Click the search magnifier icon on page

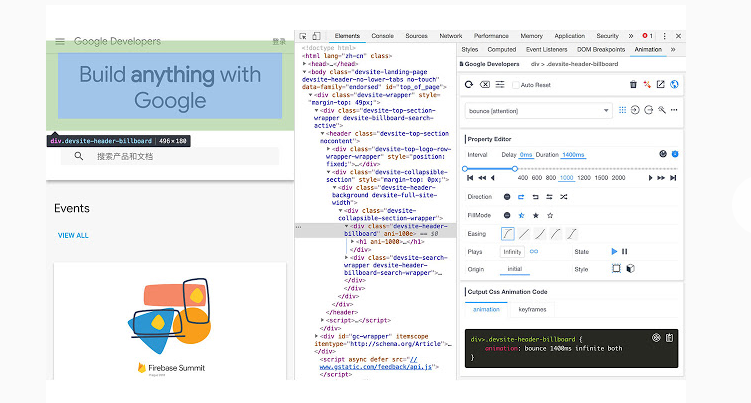tap(79, 156)
